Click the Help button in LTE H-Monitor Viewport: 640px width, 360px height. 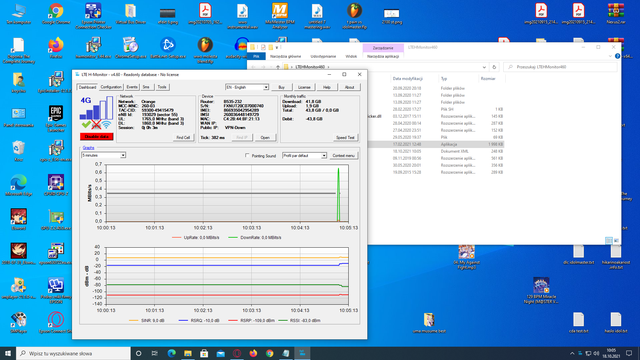click(x=327, y=87)
